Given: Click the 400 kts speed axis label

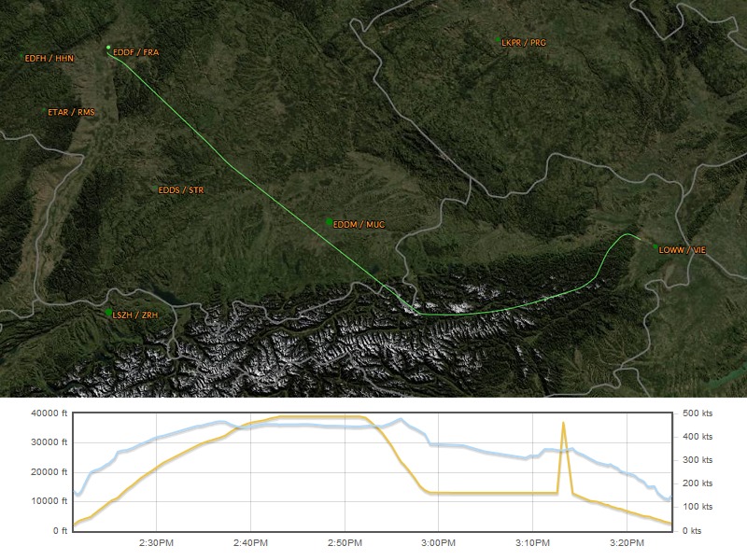Looking at the screenshot, I should coord(698,437).
